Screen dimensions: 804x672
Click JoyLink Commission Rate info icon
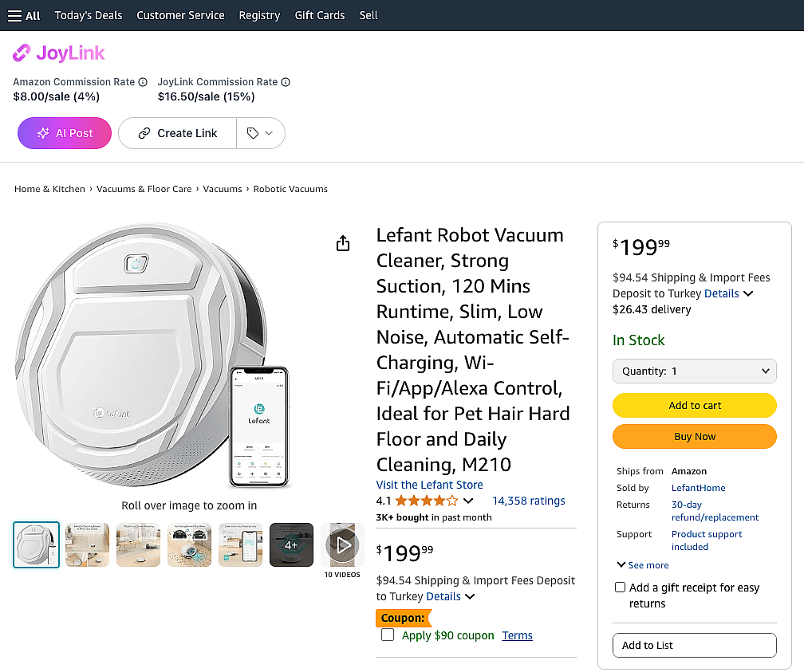coord(286,82)
